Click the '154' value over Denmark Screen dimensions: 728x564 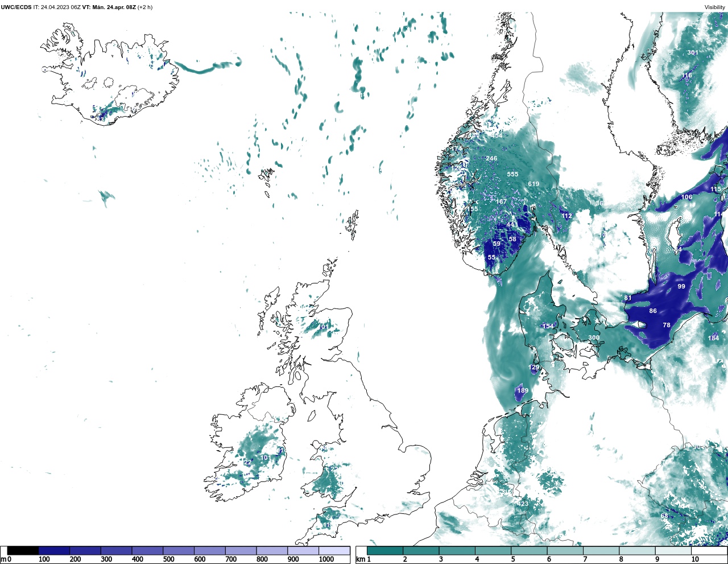tap(548, 327)
